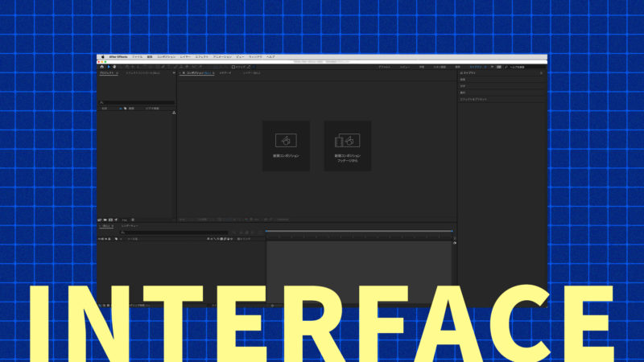
Task: Click the video visibility eye column icon
Action: pos(100,239)
